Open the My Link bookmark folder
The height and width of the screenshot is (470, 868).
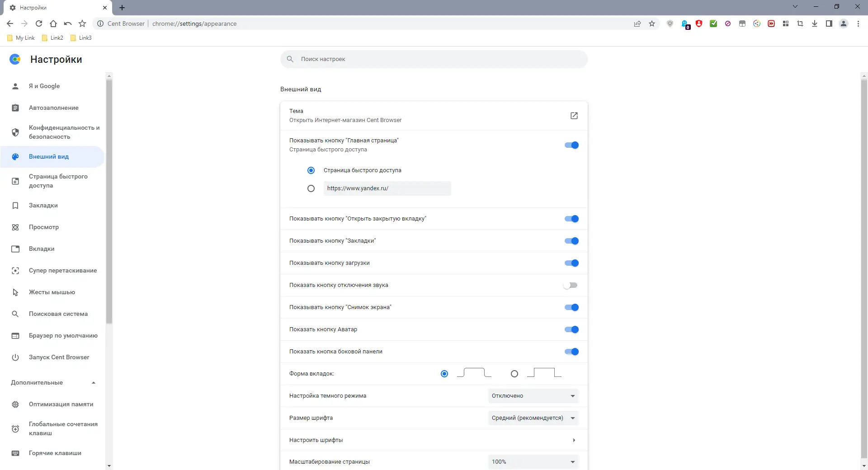(x=21, y=38)
